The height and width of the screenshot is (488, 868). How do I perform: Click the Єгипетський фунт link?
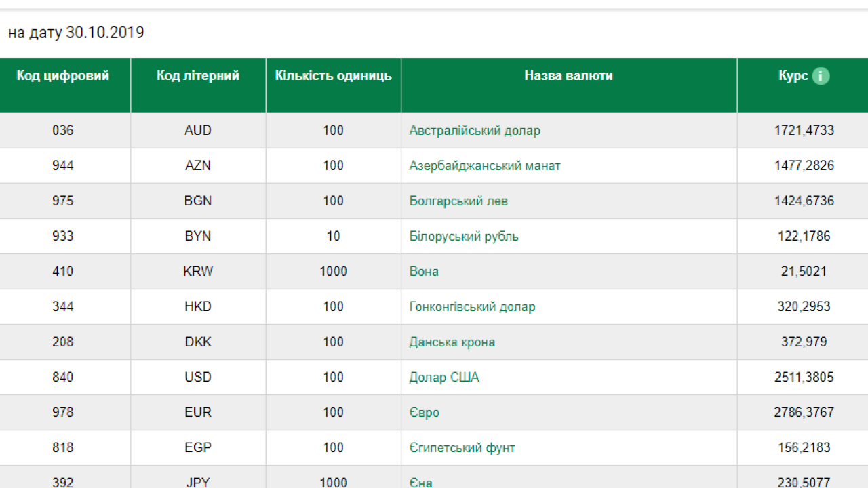point(462,447)
